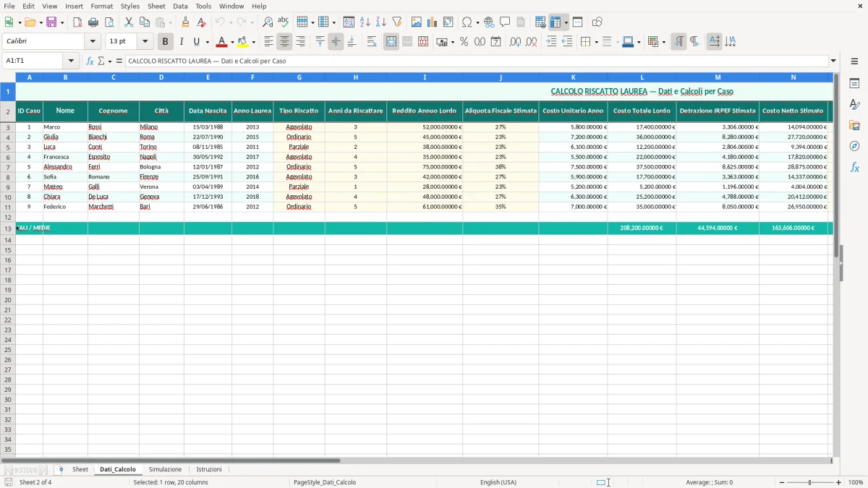
Task: Open the font name dropdown
Action: (92, 42)
